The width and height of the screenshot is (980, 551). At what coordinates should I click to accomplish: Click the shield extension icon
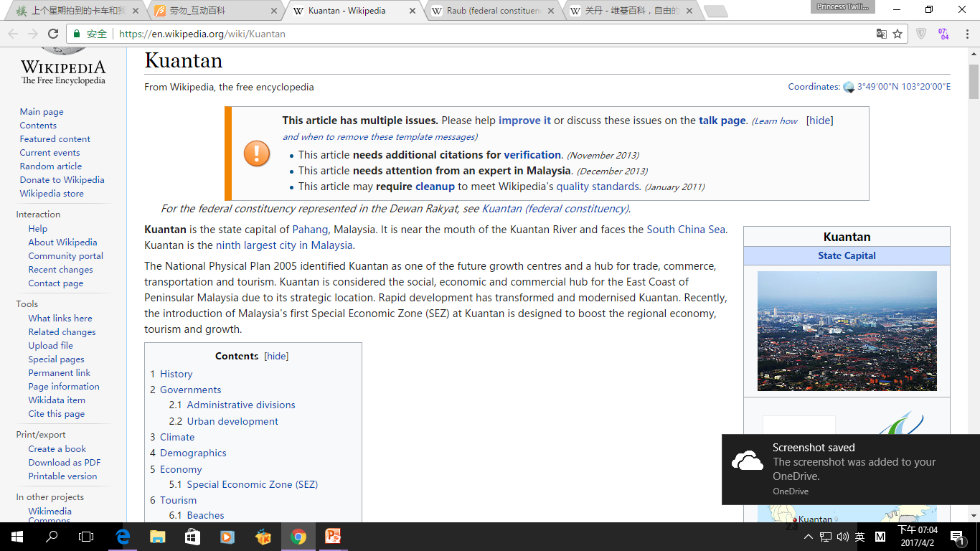pyautogui.click(x=922, y=34)
